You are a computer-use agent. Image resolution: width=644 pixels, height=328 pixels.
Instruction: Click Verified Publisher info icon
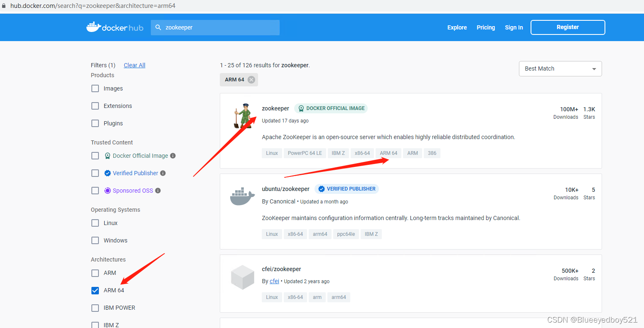pyautogui.click(x=163, y=173)
